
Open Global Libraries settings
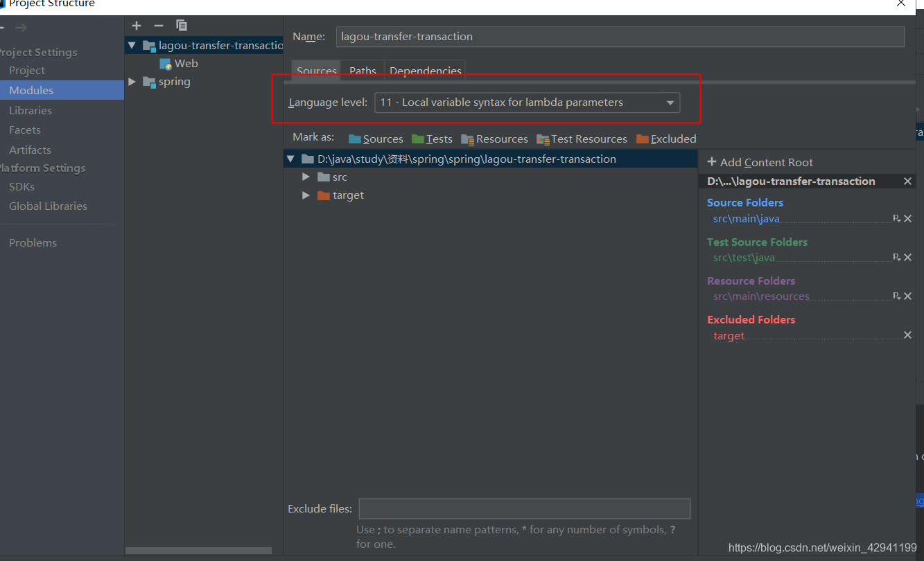[48, 206]
